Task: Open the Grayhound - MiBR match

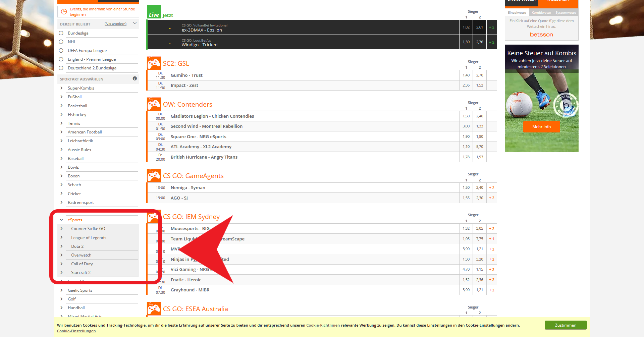Action: pyautogui.click(x=190, y=290)
